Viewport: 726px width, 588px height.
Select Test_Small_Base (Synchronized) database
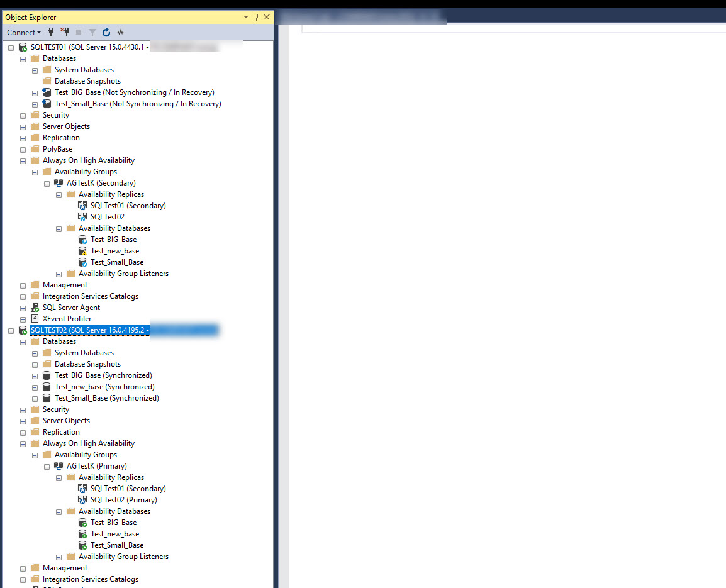tap(107, 398)
